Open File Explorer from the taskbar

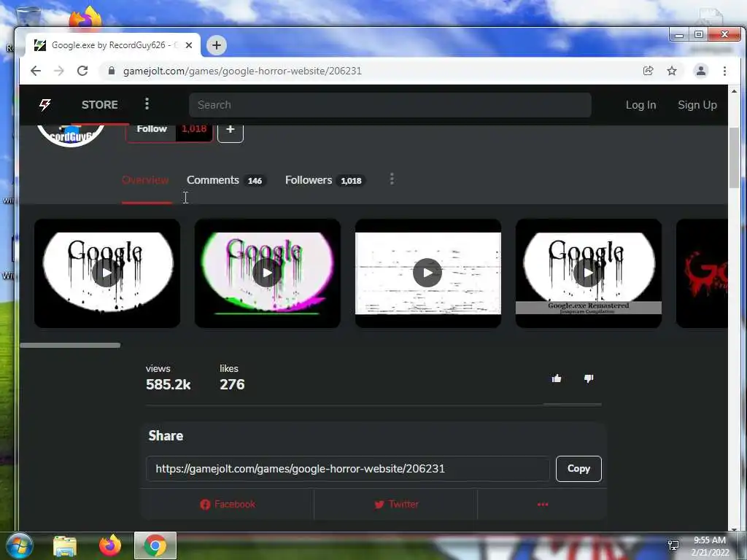click(x=65, y=545)
